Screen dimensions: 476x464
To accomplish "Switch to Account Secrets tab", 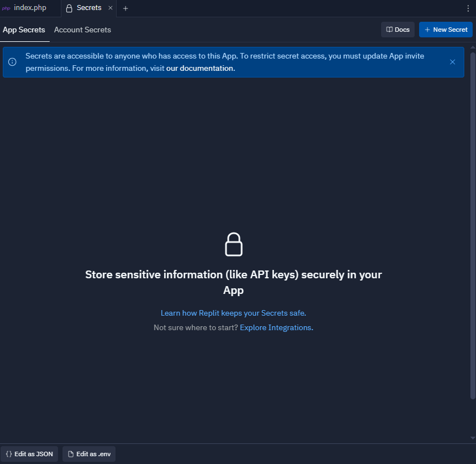I will point(83,30).
